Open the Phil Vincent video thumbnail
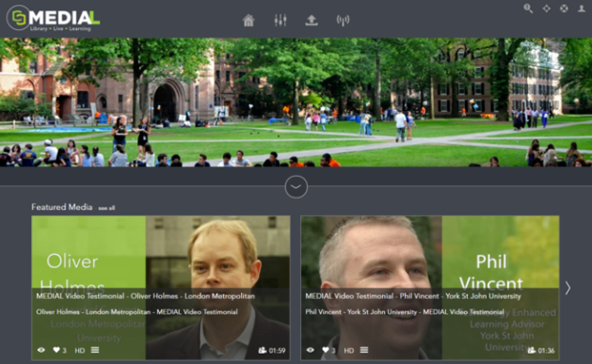Screen dimensions: 592x364 point(430,288)
